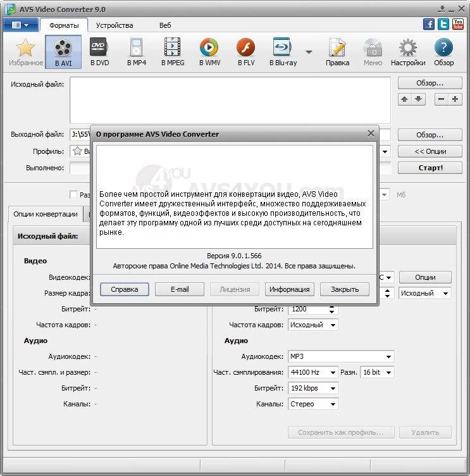Move source file down with arrow button

coord(418,99)
